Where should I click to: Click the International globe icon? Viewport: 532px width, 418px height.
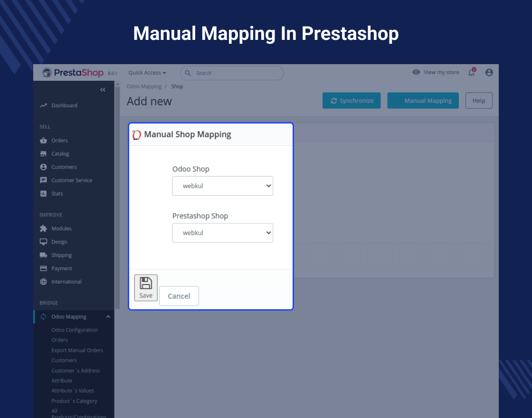tap(43, 282)
